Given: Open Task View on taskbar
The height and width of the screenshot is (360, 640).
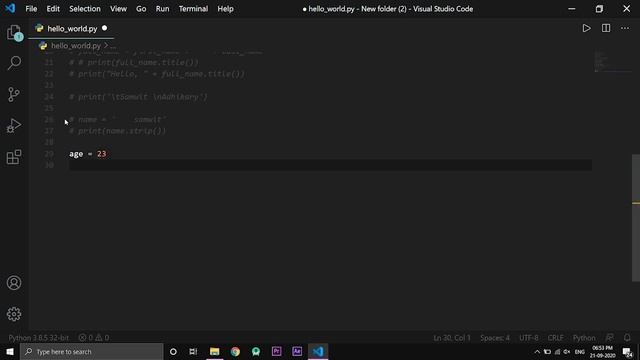Looking at the screenshot, I should click(193, 351).
